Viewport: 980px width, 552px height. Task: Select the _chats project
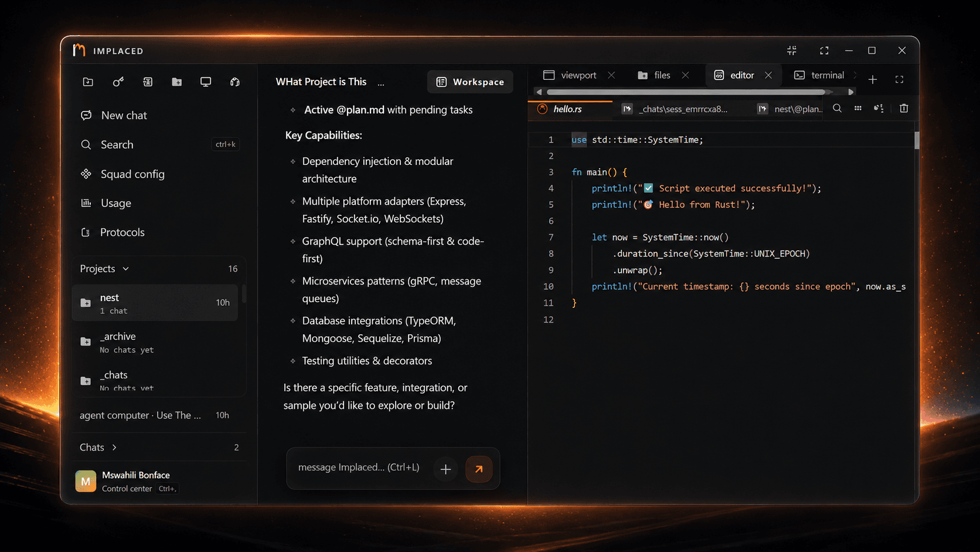155,380
